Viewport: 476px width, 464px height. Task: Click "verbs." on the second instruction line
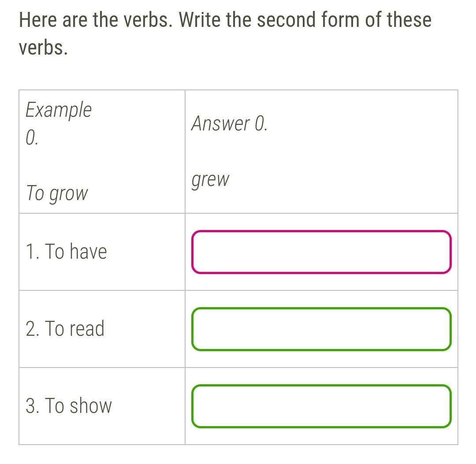(x=43, y=48)
